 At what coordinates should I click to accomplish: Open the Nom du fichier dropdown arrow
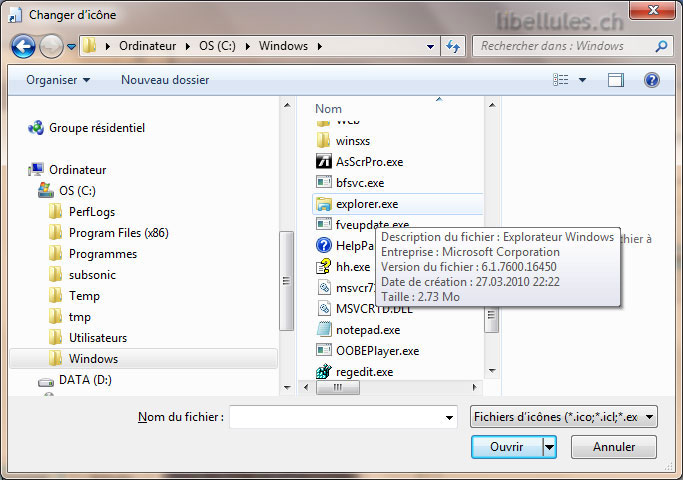pos(449,418)
